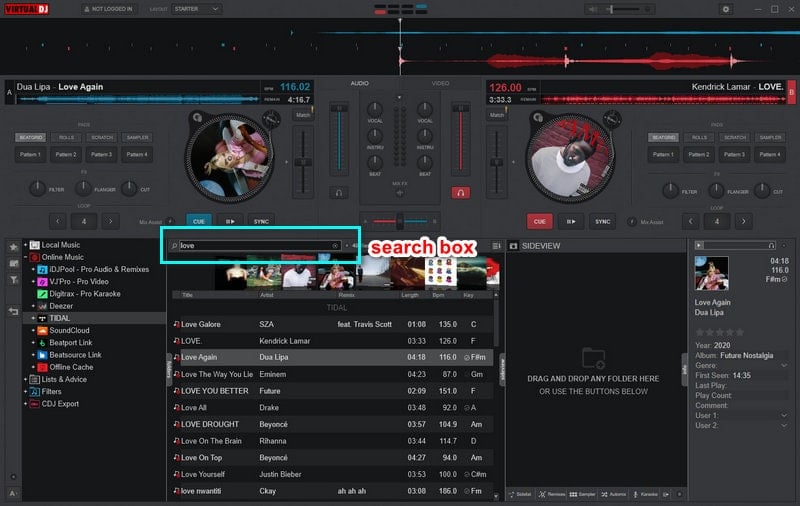Toggle SYNC on deck A
This screenshot has height=506, width=800.
click(261, 221)
